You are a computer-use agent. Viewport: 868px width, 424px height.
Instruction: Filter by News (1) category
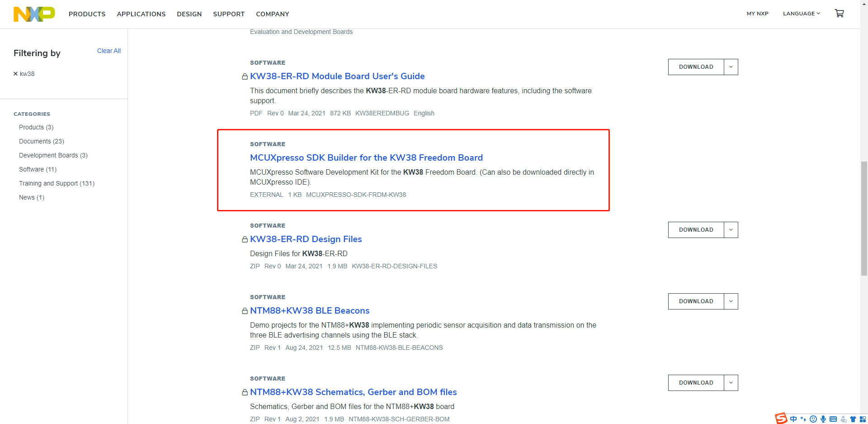[32, 197]
